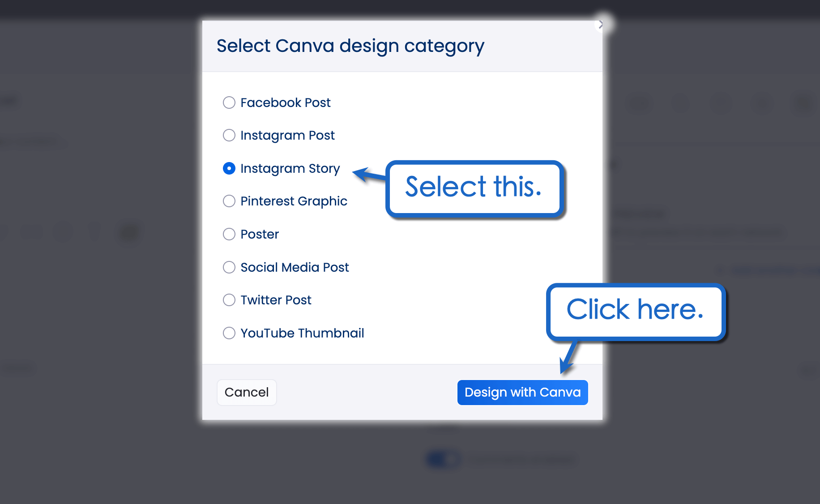The height and width of the screenshot is (504, 820).
Task: Flip the toggle switch below the dialog
Action: (x=442, y=459)
